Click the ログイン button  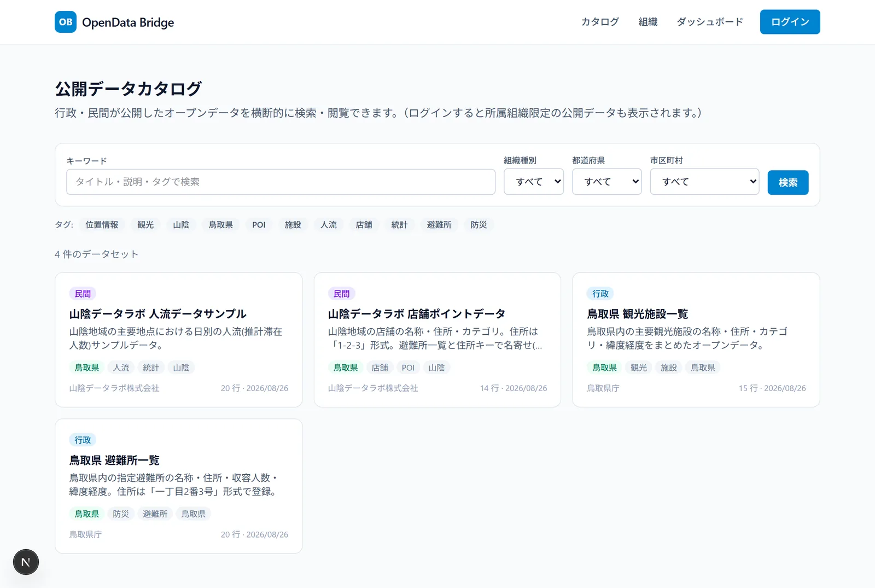[790, 22]
